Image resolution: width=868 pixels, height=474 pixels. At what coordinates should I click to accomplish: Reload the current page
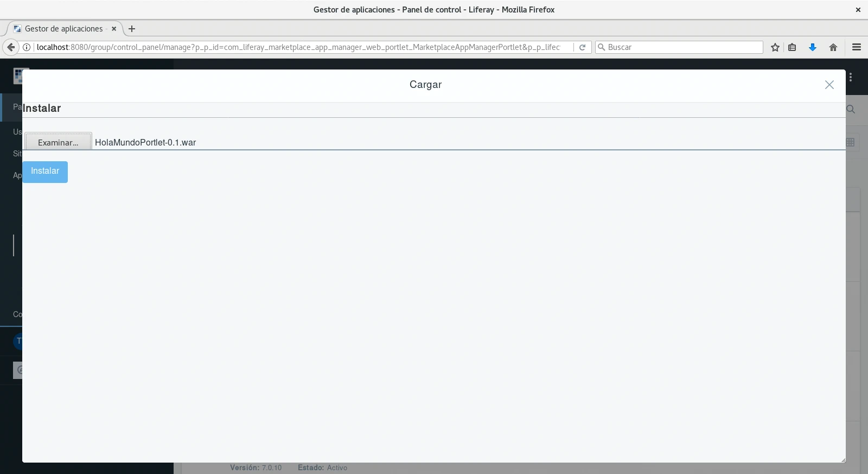point(582,47)
